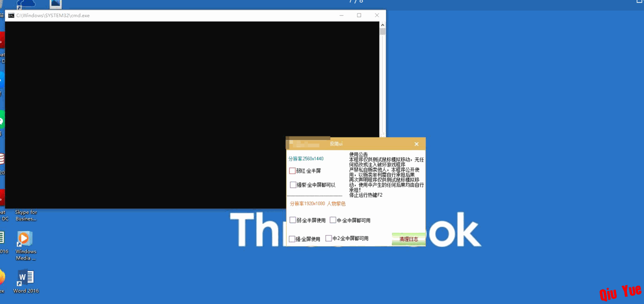This screenshot has height=304, width=644.
Task: Enable the 弱红·全半屏 checkbox
Action: point(292,171)
